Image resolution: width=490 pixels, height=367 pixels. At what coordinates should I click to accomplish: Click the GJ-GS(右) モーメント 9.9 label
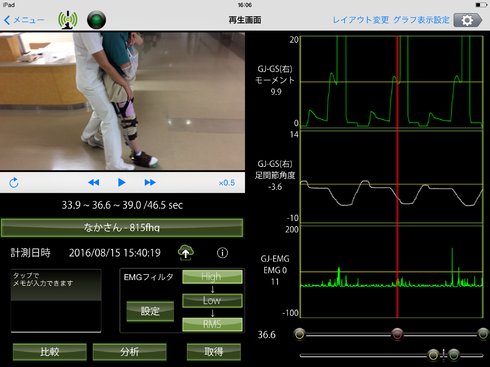[275, 80]
